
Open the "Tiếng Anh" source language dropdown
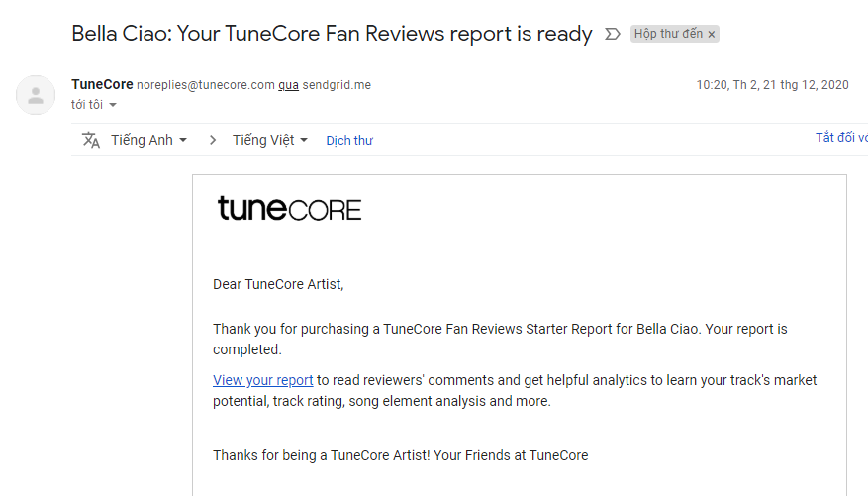tap(148, 140)
